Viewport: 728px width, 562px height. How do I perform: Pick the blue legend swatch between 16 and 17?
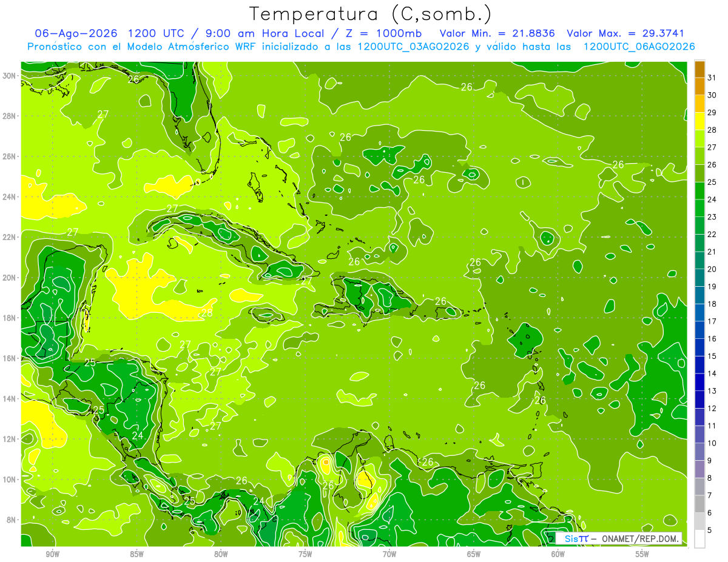pyautogui.click(x=699, y=330)
